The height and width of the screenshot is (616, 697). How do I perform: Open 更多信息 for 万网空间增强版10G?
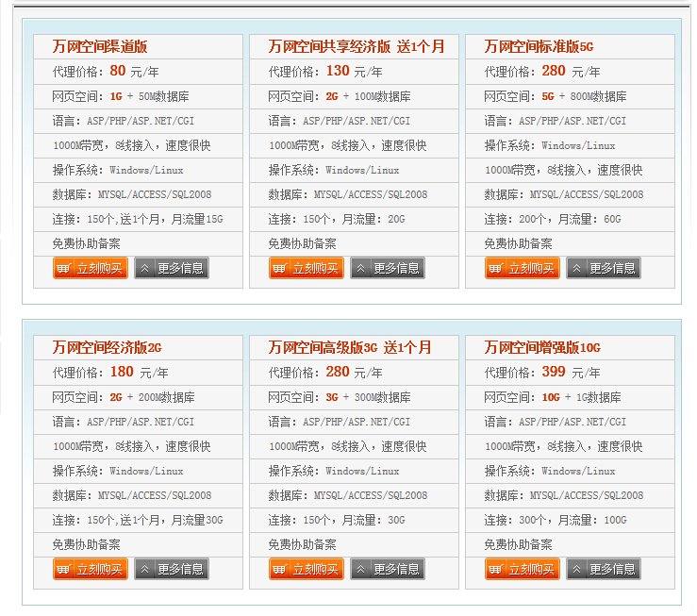[604, 569]
